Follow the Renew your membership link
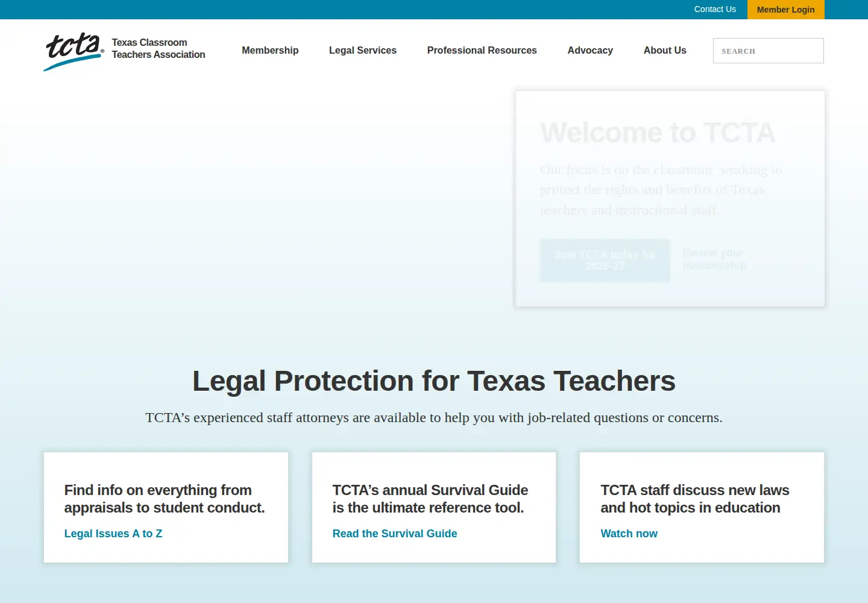Screen dimensions: 868x603 tap(714, 259)
